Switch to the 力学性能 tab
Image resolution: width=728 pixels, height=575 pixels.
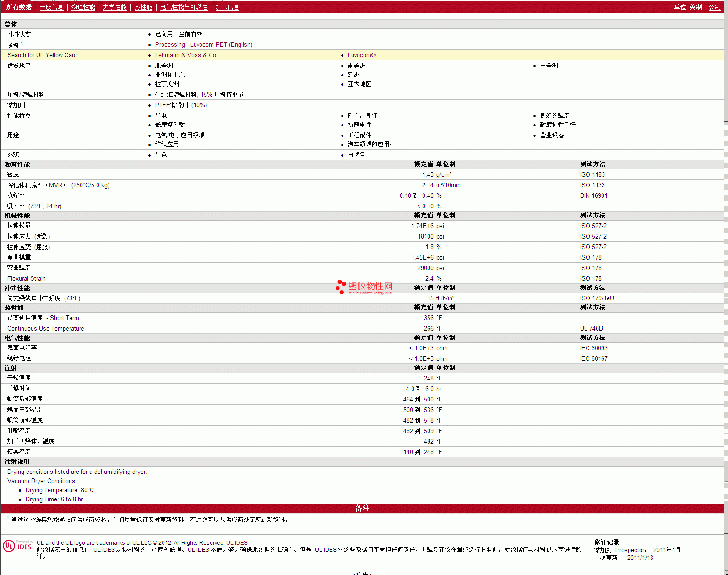click(114, 7)
